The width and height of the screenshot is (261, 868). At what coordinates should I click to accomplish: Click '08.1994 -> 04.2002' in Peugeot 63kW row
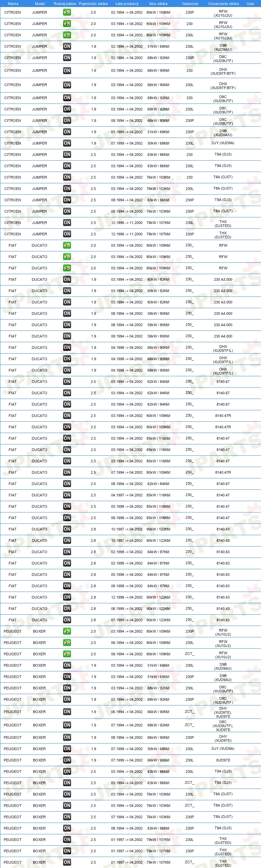126,828
